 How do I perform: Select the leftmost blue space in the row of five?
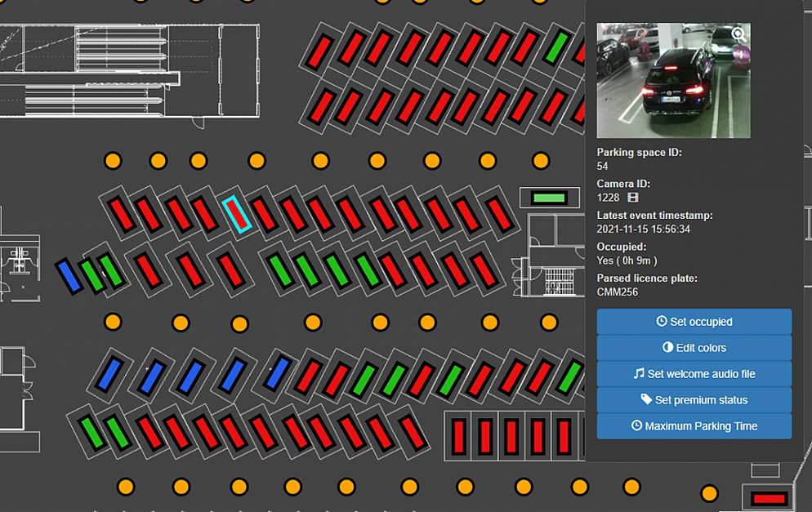pyautogui.click(x=110, y=372)
